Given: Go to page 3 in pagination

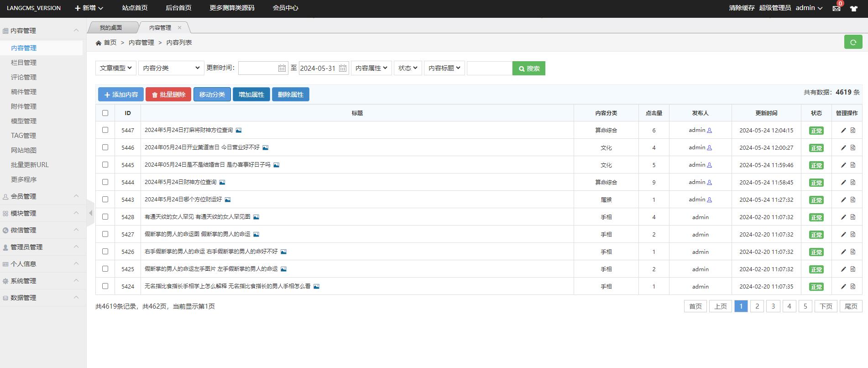Looking at the screenshot, I should pyautogui.click(x=773, y=306).
